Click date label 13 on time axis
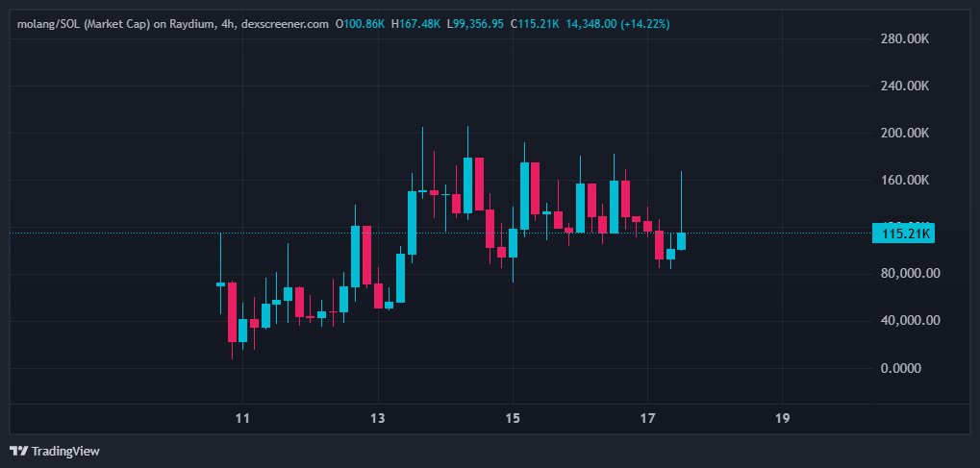Viewport: 980px width, 468px height. pyautogui.click(x=378, y=419)
